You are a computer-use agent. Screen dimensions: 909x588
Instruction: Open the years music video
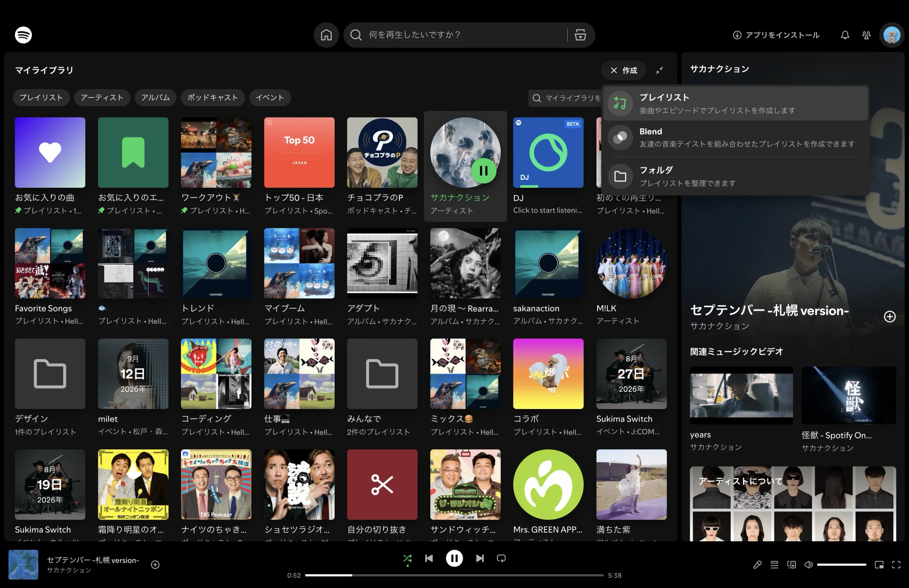pos(741,409)
